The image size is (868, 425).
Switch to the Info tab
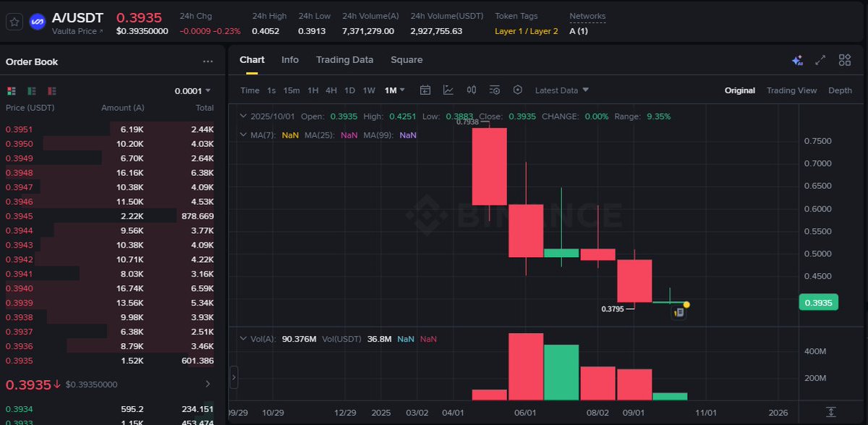pyautogui.click(x=290, y=59)
